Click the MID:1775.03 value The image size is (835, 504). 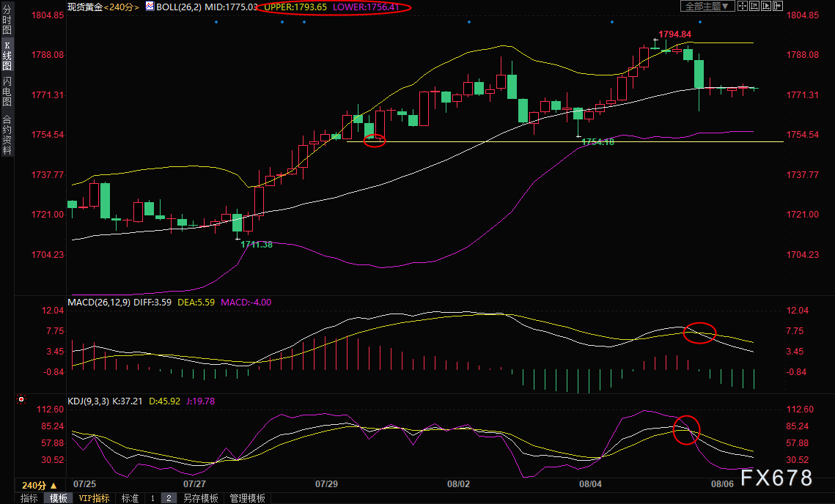[231, 7]
